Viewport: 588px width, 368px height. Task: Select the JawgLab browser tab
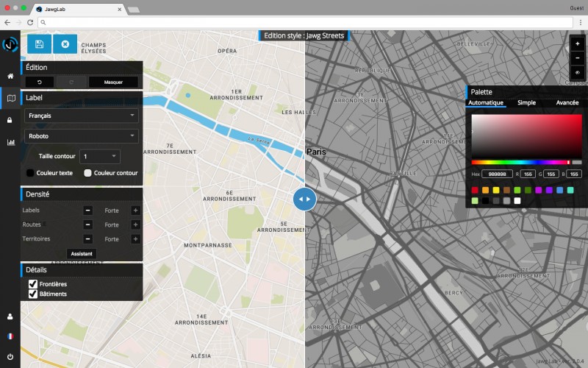79,10
